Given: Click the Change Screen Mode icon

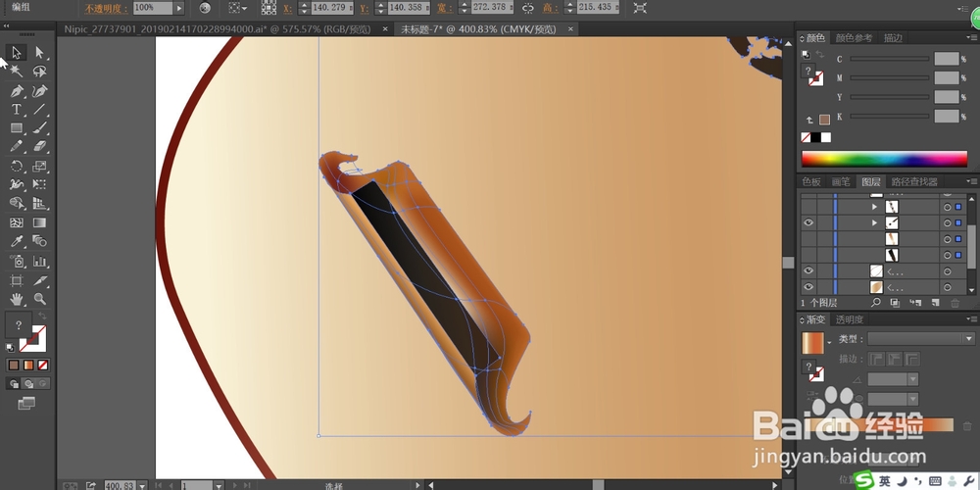Looking at the screenshot, I should [x=25, y=403].
